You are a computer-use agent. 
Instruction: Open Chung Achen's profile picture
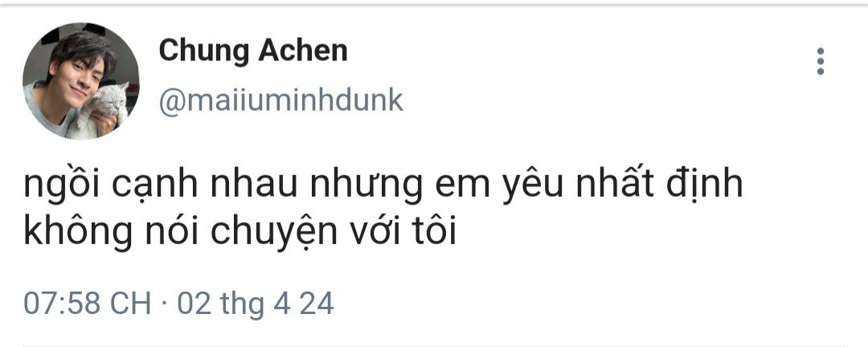point(81,81)
